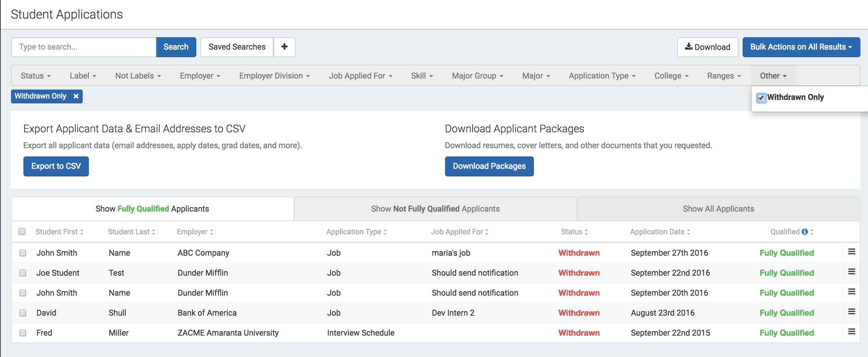Open row menu for Joe Student's application
Screen dimensions: 868x357
coord(851,272)
